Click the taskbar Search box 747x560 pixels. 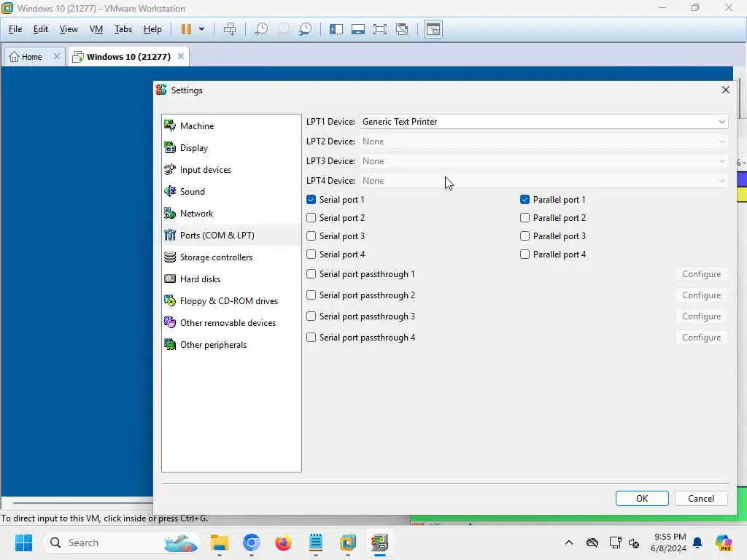pos(122,542)
